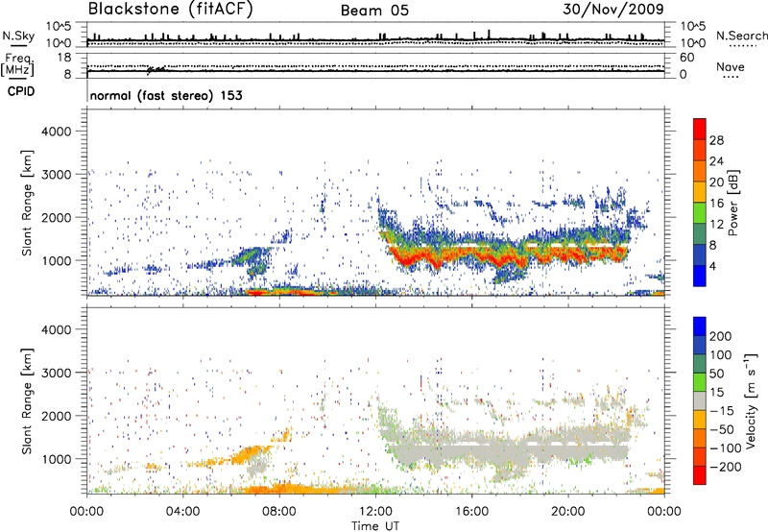Click the '2000' tick on power panel axis
Screen dimensions: 768x532
coord(57,217)
